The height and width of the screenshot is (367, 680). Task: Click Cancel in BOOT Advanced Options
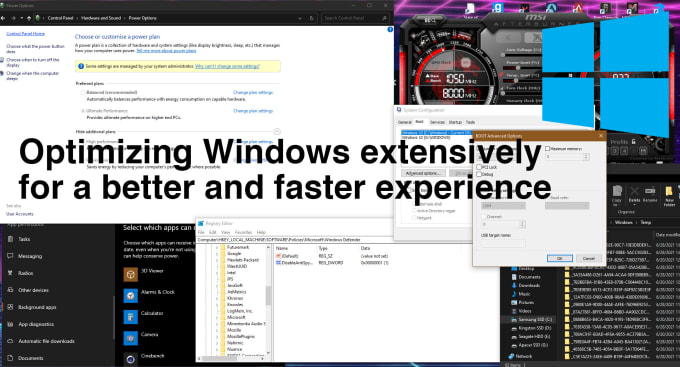coord(588,258)
